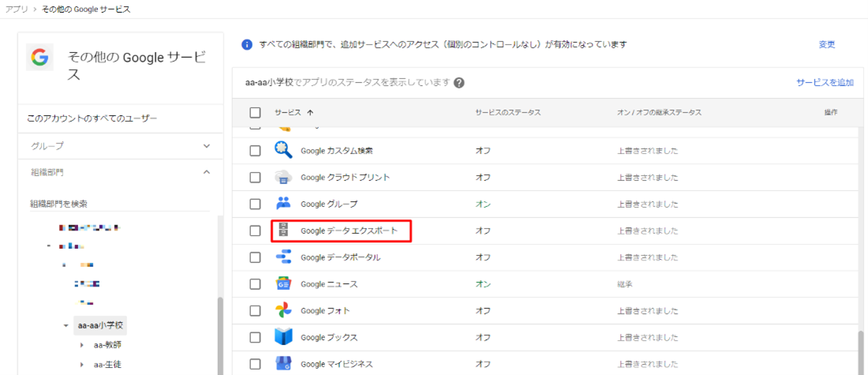Click Google ブックス service name

pyautogui.click(x=329, y=337)
